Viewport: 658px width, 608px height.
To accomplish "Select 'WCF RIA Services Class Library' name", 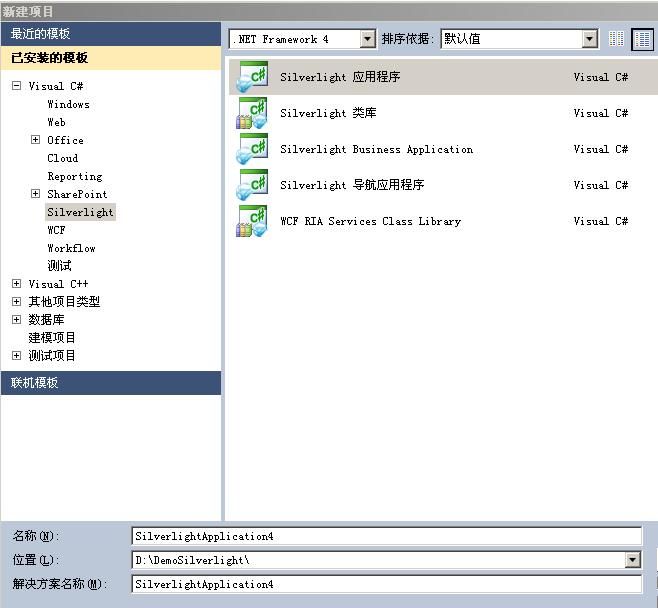I will pos(371,221).
